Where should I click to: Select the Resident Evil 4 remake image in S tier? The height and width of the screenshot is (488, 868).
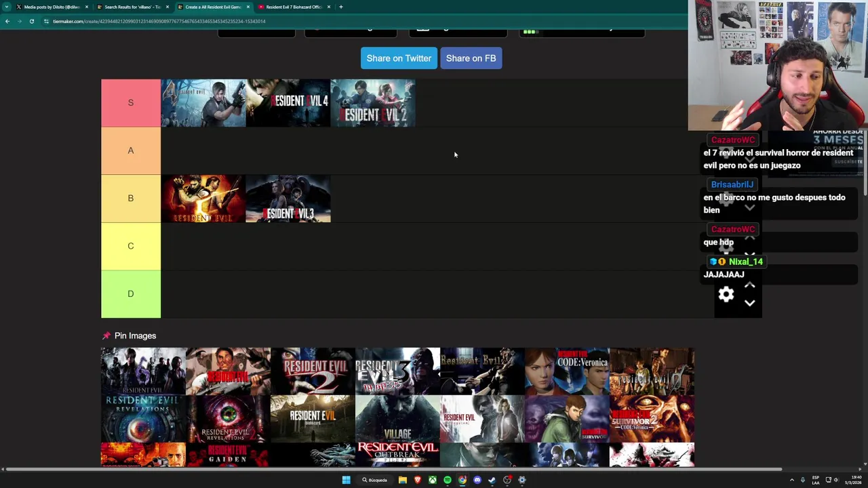(288, 103)
